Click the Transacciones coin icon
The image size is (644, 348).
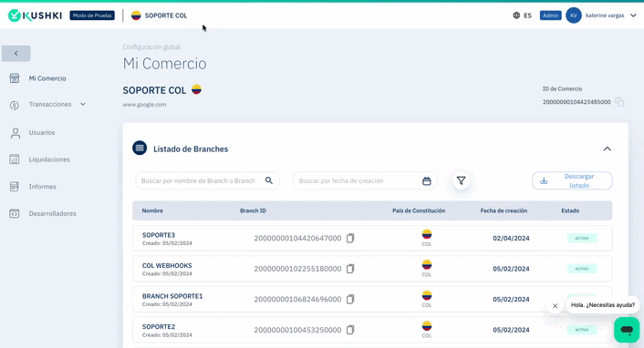click(15, 105)
